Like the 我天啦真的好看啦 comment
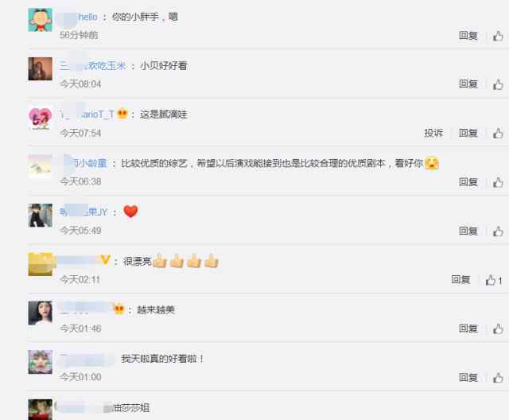509x420 pixels. click(x=498, y=378)
